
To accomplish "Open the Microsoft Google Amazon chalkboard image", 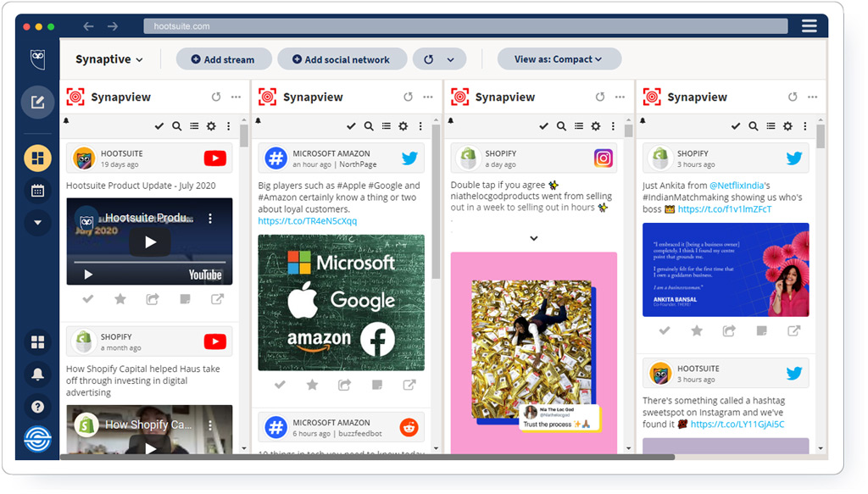I will coord(341,303).
